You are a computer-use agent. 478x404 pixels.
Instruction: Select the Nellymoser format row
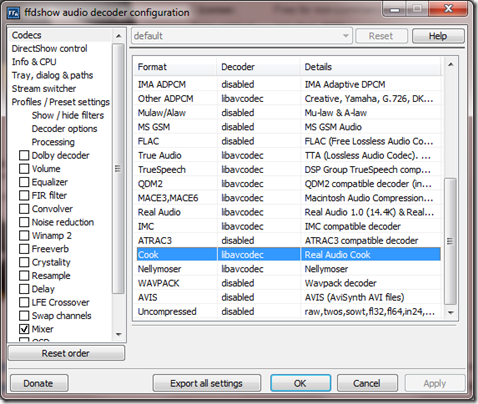pyautogui.click(x=289, y=269)
